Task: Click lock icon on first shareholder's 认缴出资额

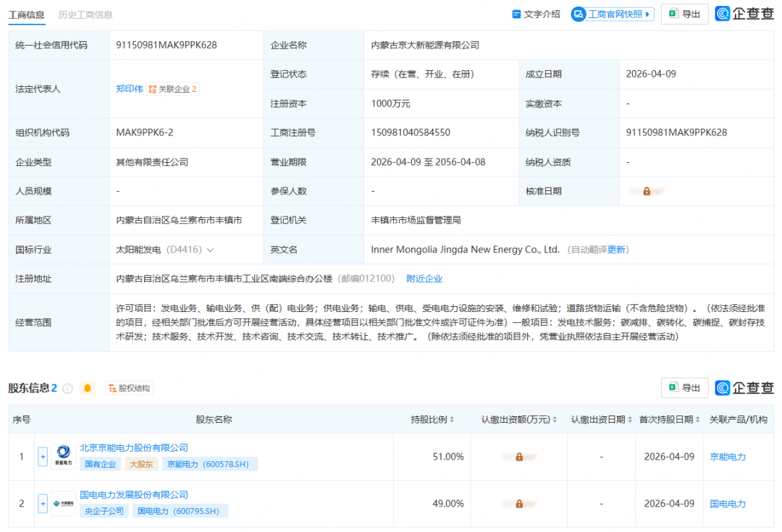Action: point(519,457)
